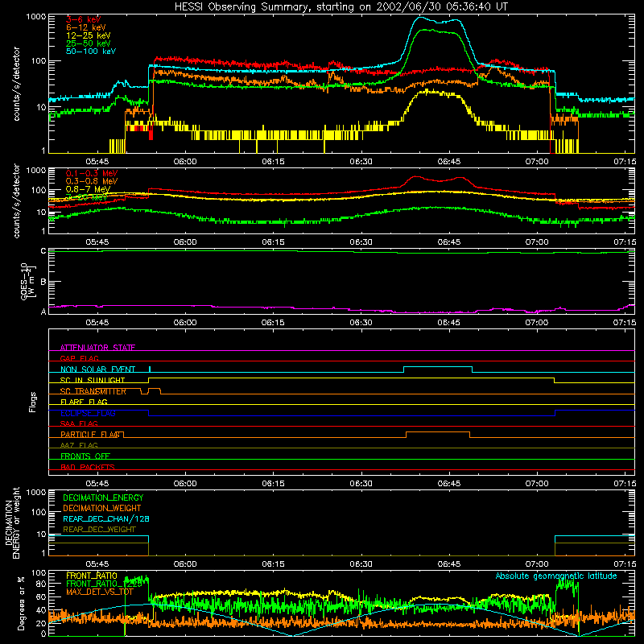Click the SC_TRANSMITTER flag label
The image size is (644, 644).
click(x=93, y=391)
